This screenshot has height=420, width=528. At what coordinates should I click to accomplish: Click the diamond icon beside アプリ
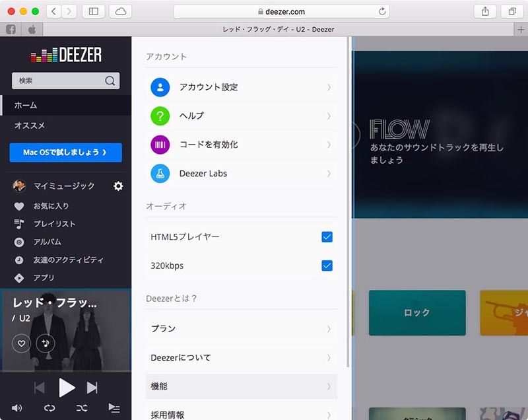coord(19,278)
